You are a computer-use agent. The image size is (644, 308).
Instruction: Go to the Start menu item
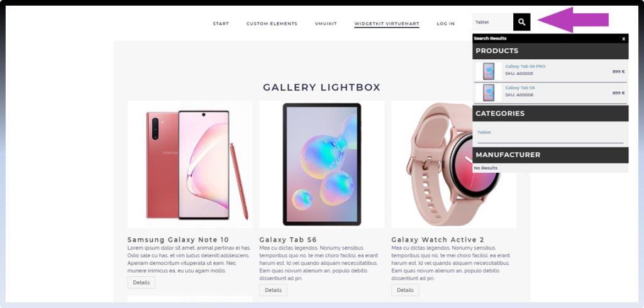click(221, 23)
